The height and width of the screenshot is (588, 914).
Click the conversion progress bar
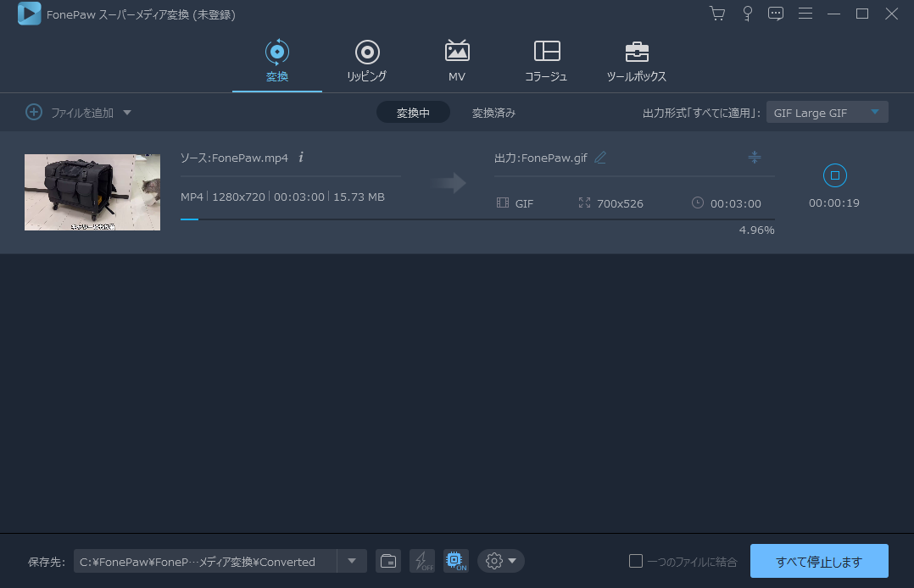[477, 219]
